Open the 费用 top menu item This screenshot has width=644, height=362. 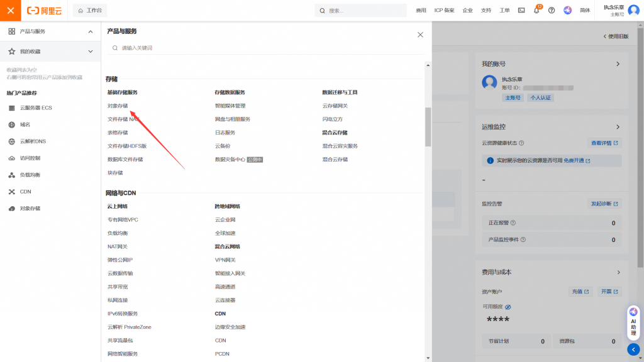coord(421,11)
